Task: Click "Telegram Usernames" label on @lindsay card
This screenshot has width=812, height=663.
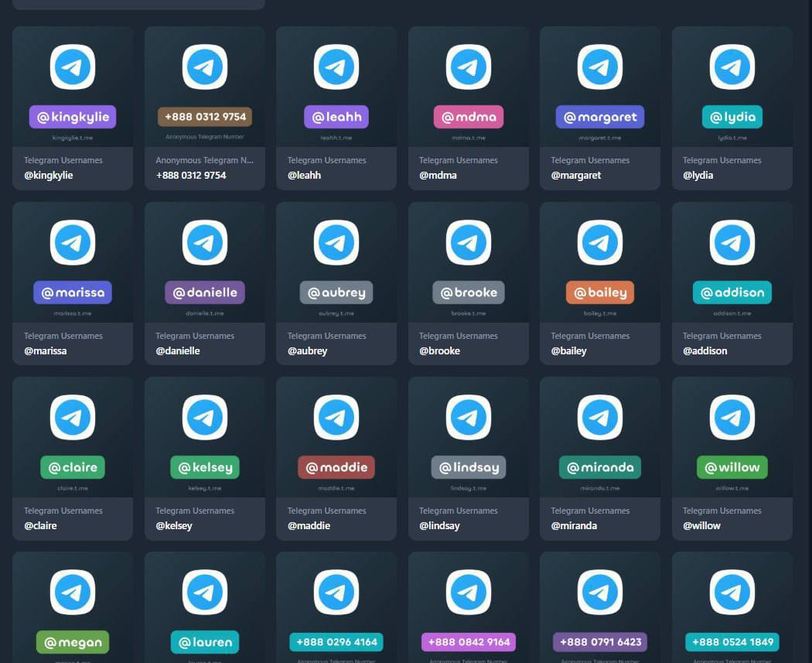Action: (x=459, y=510)
